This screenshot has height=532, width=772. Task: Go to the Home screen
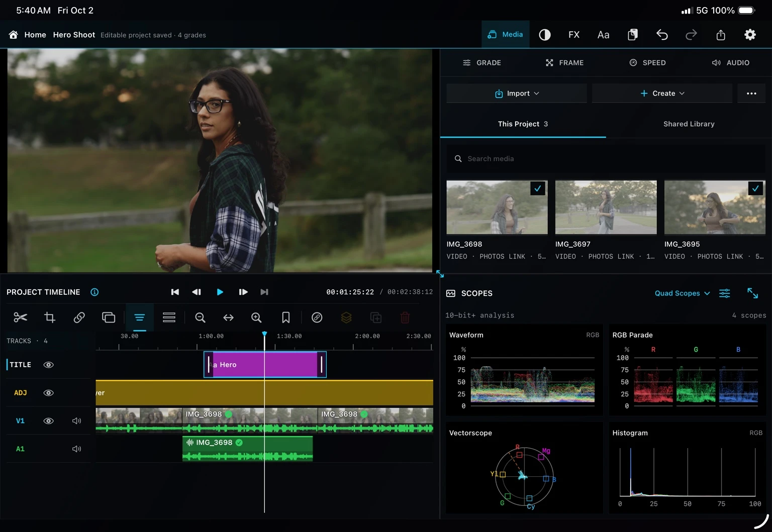tap(28, 35)
